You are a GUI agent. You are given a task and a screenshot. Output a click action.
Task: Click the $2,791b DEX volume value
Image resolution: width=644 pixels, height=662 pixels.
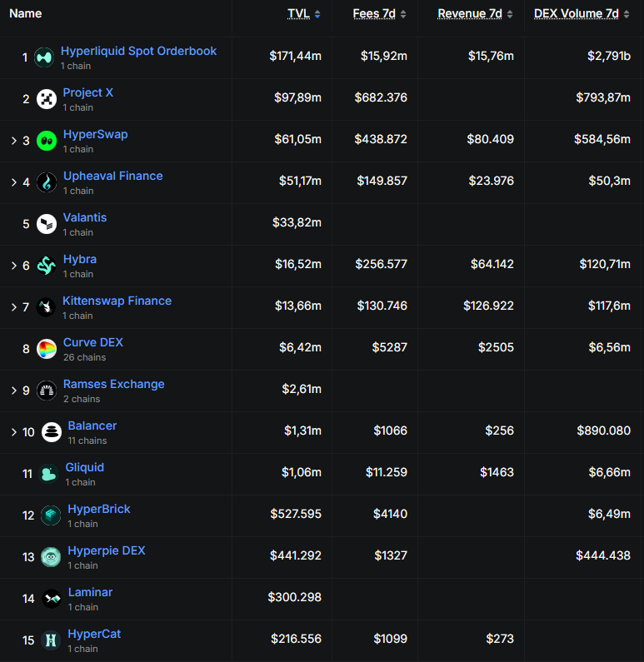pyautogui.click(x=609, y=56)
